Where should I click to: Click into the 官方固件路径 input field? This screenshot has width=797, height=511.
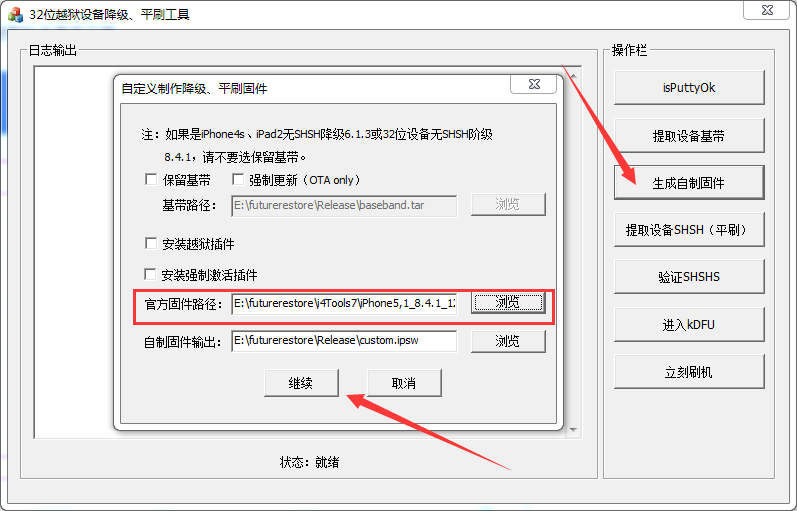point(344,304)
